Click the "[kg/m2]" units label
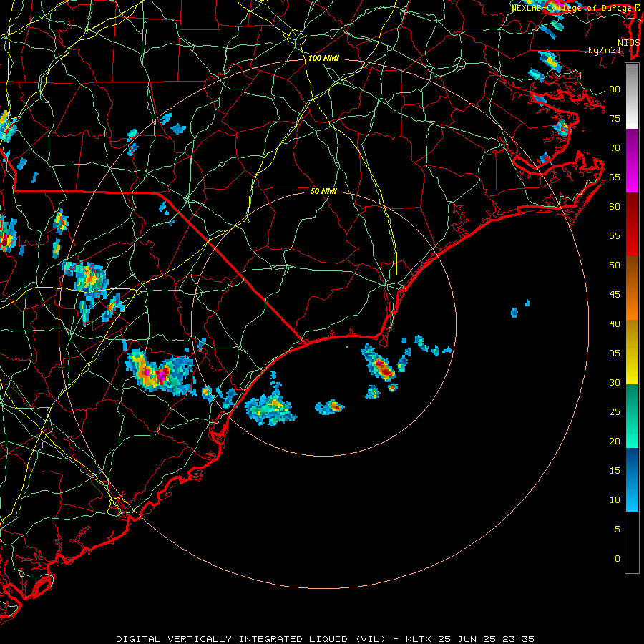The width and height of the screenshot is (644, 644). [x=602, y=50]
